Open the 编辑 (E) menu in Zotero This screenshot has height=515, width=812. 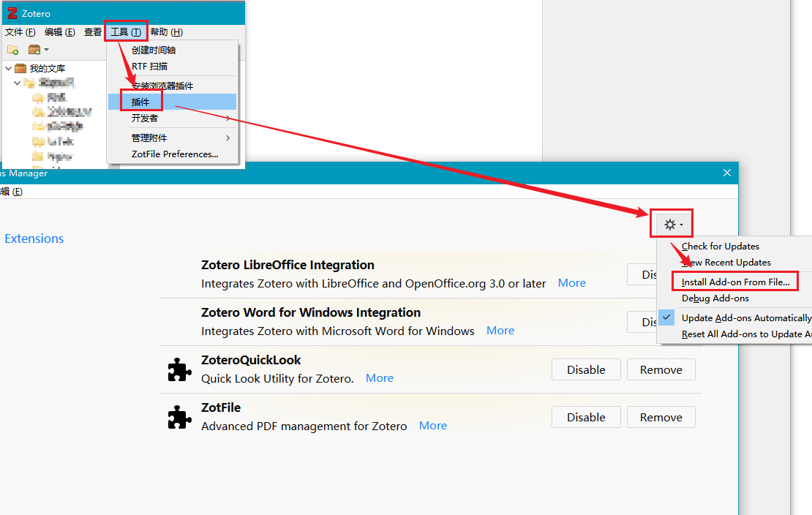[x=59, y=31]
